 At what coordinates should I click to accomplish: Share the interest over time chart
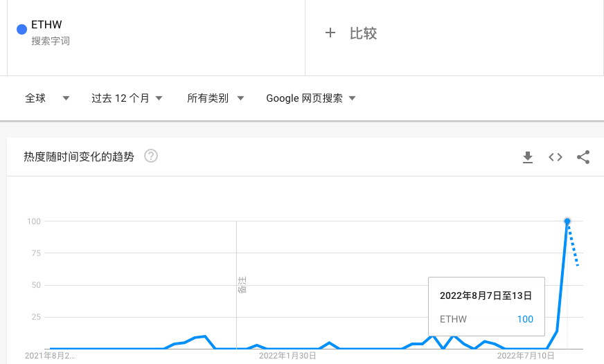(583, 157)
